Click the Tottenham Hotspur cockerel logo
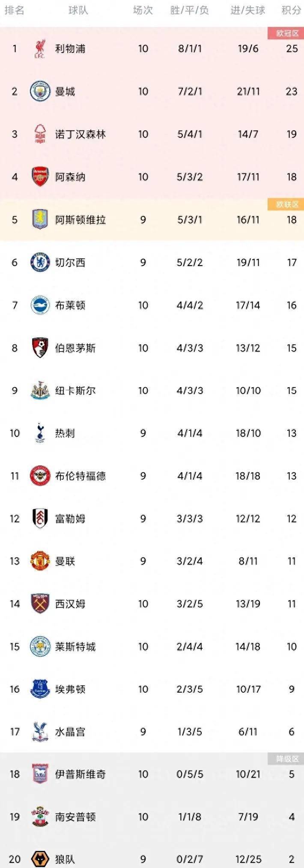304x868 pixels. pyautogui.click(x=40, y=433)
